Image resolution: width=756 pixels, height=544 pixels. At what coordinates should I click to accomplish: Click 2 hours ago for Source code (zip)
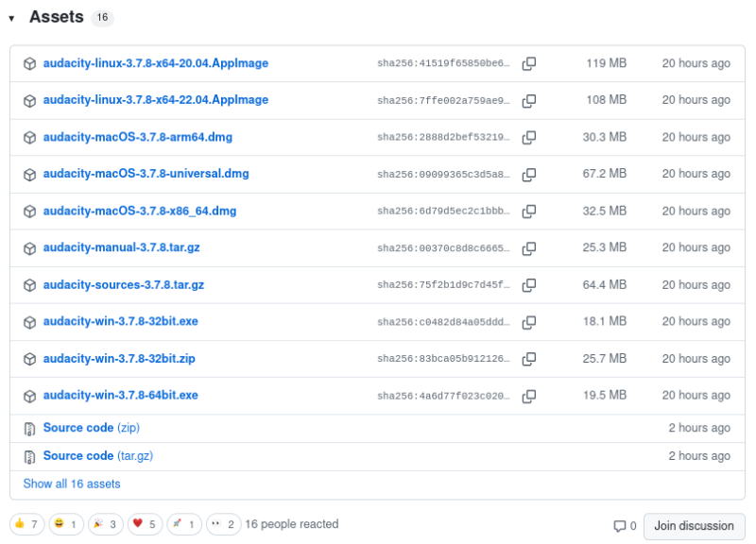[699, 428]
